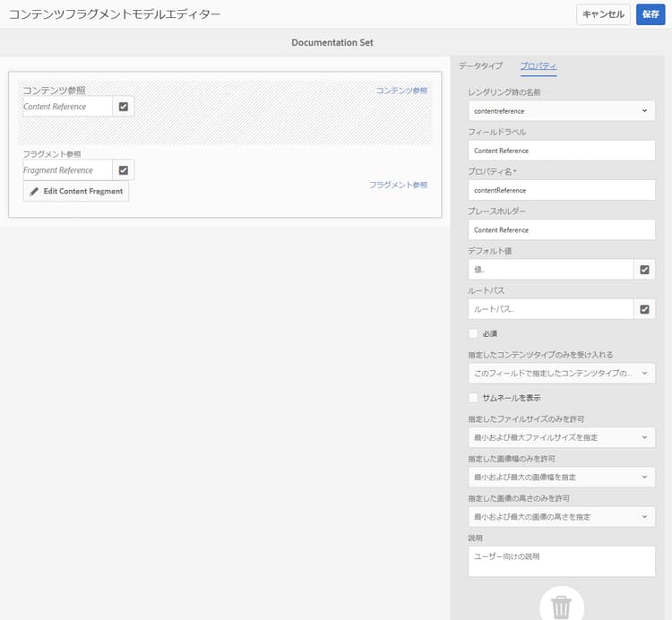Toggle checkbox beside Fragment Reference field
This screenshot has width=672, height=620.
pos(124,170)
